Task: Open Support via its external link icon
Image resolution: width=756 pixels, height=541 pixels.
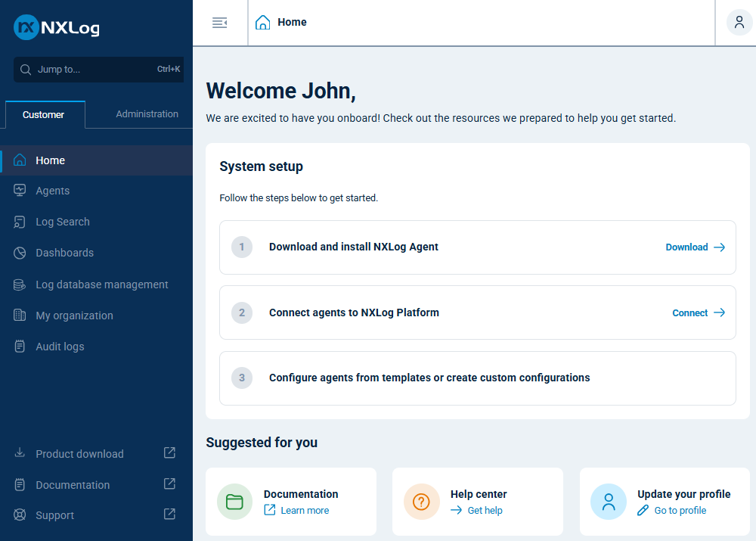Action: tap(169, 515)
